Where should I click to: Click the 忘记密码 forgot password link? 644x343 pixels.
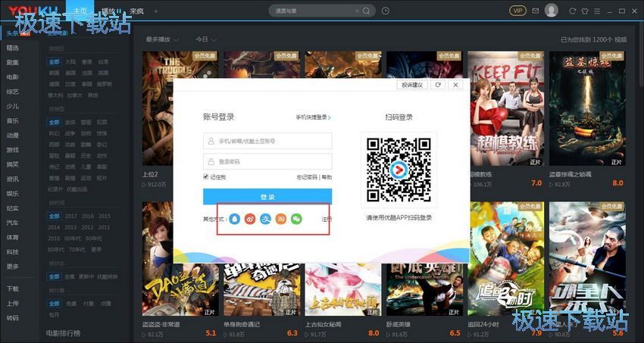[x=307, y=177]
